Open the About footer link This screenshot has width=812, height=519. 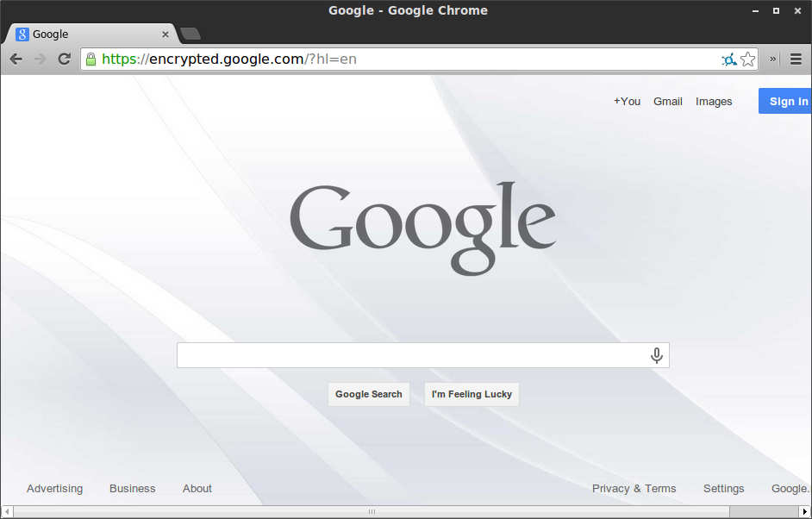(197, 489)
